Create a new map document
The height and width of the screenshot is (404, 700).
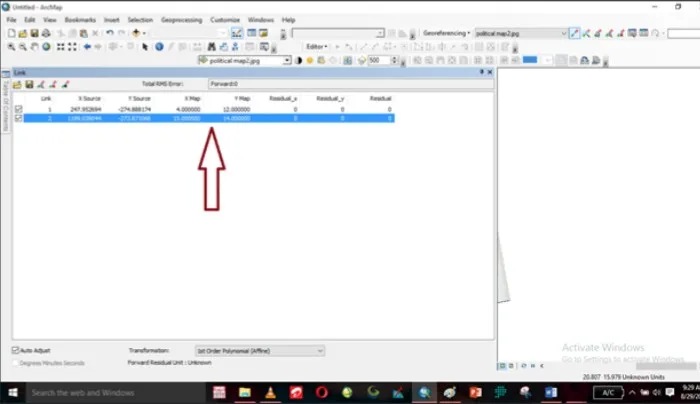[x=12, y=33]
